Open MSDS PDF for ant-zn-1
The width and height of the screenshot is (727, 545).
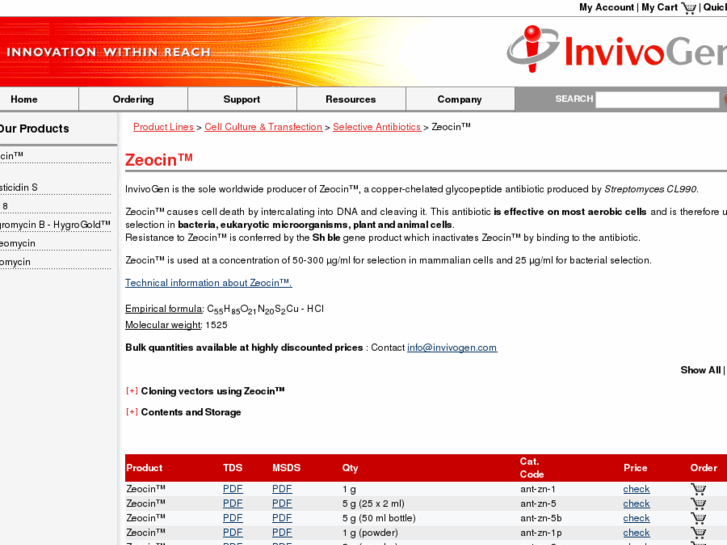tap(282, 489)
